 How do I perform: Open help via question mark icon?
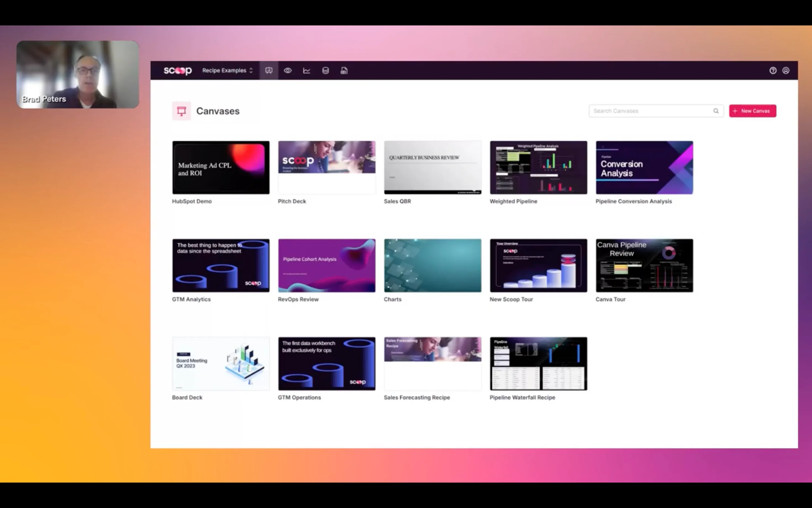773,70
